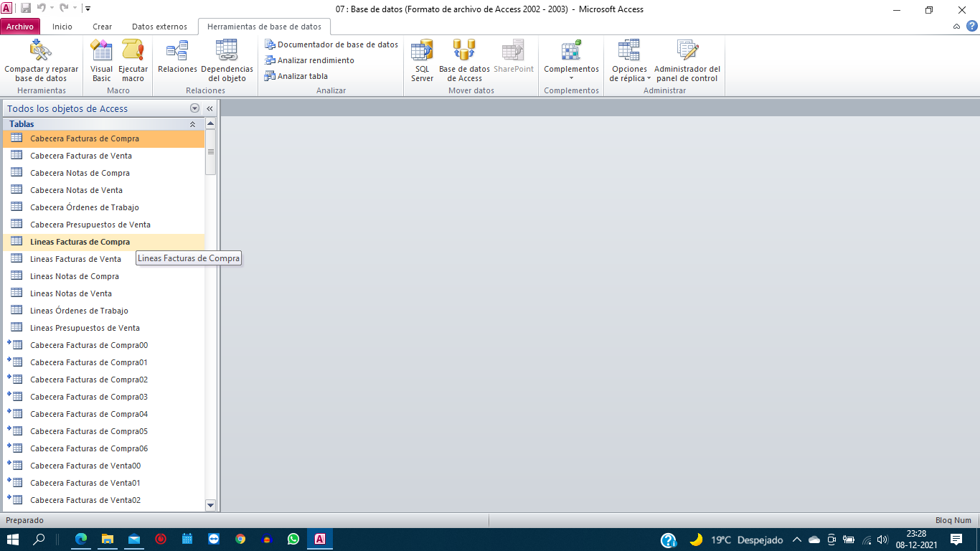Switch to the Crear tab
The height and width of the screenshot is (551, 980).
103,27
